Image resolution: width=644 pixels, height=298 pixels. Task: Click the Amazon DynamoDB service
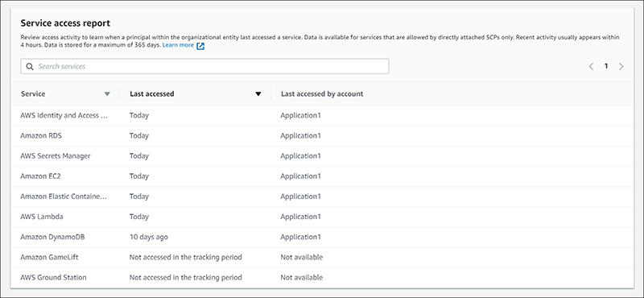(x=52, y=237)
